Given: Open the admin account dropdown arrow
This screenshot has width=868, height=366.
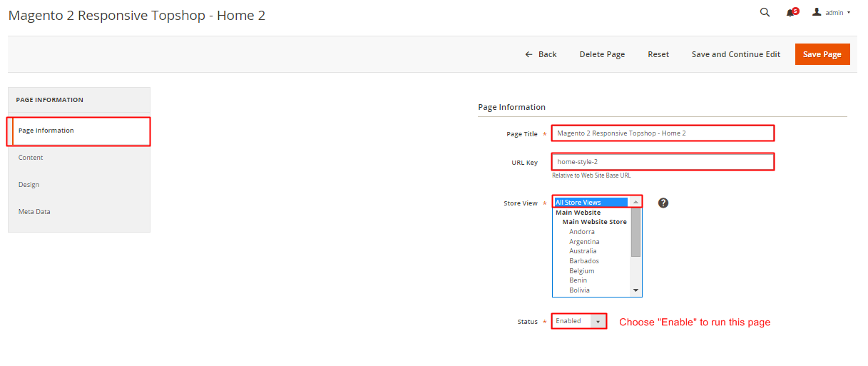Looking at the screenshot, I should pyautogui.click(x=849, y=13).
